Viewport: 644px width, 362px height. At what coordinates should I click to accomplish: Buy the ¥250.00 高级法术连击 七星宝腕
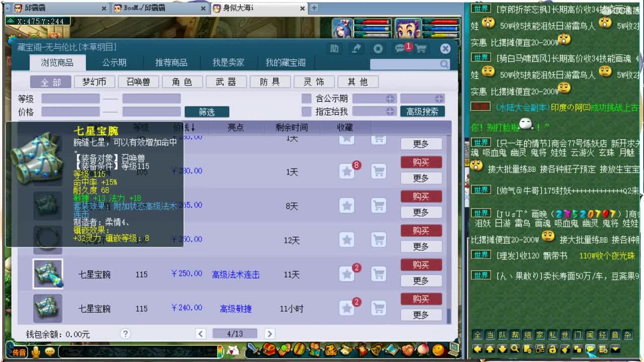pyautogui.click(x=421, y=264)
